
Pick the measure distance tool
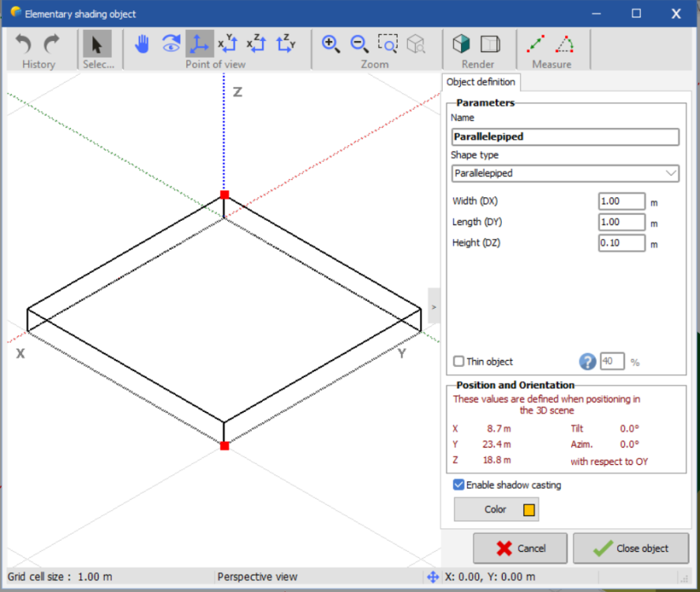click(x=536, y=44)
